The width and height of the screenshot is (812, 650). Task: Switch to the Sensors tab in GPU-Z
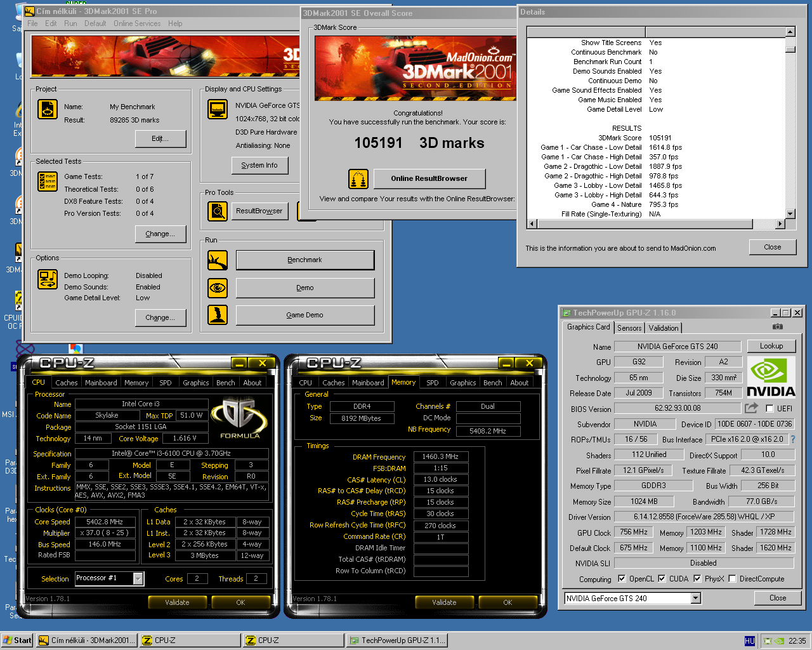(629, 328)
